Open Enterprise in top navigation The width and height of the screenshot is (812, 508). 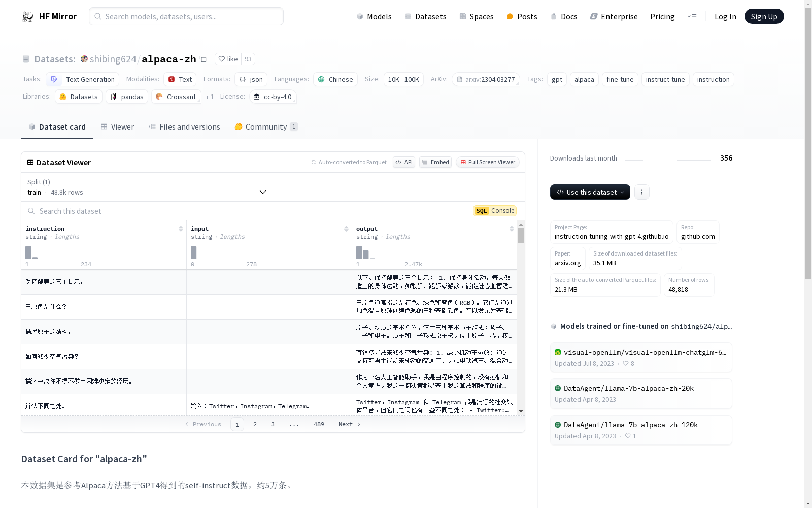pos(614,16)
